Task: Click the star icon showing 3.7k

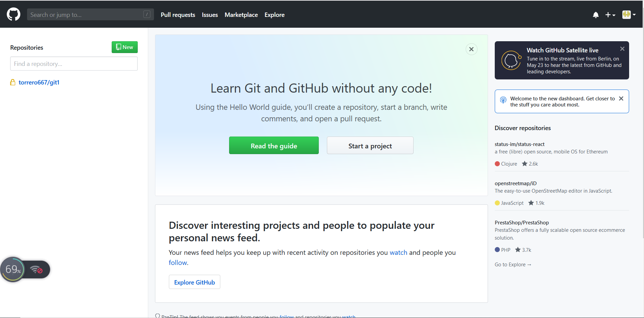Action: (x=518, y=250)
